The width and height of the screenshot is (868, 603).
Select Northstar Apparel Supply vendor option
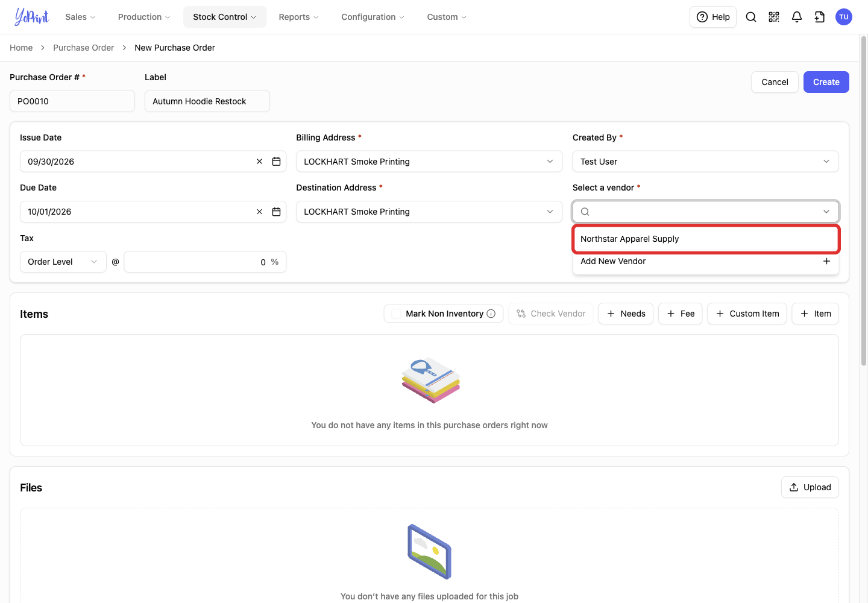pos(706,239)
